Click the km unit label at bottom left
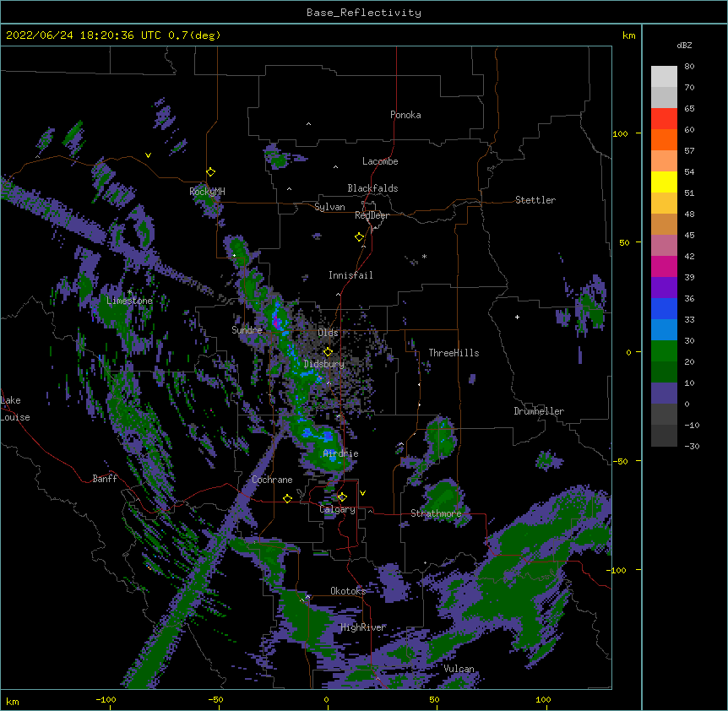728x711 pixels. click(x=13, y=702)
